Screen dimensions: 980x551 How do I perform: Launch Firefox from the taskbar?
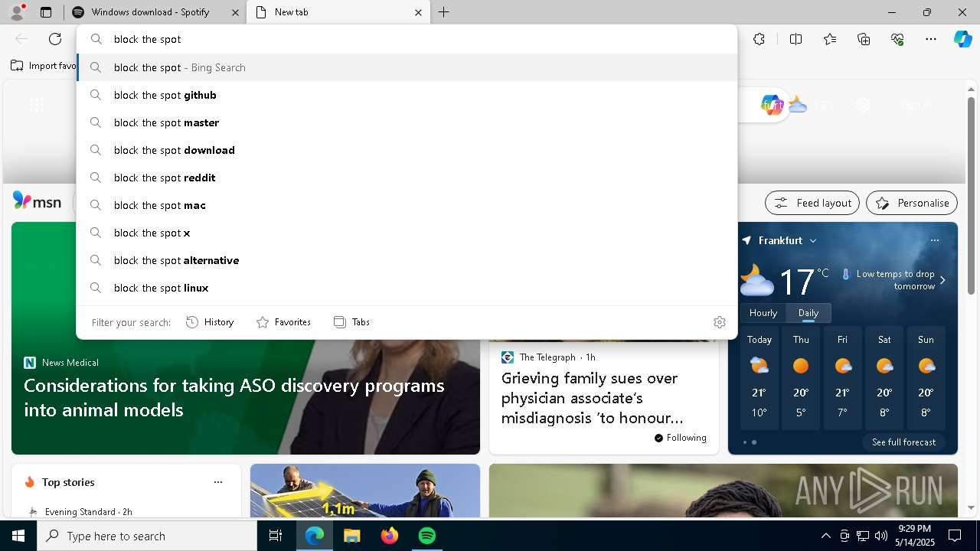pyautogui.click(x=389, y=536)
